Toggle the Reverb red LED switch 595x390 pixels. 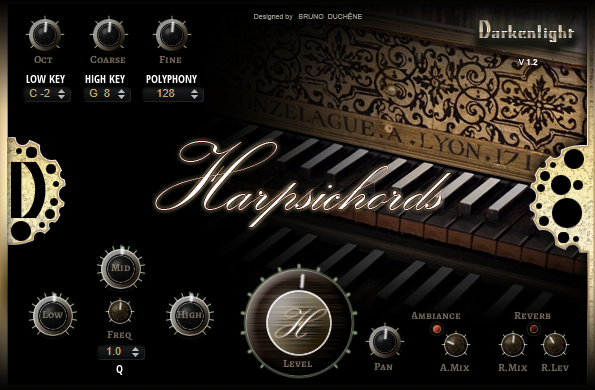click(x=534, y=329)
